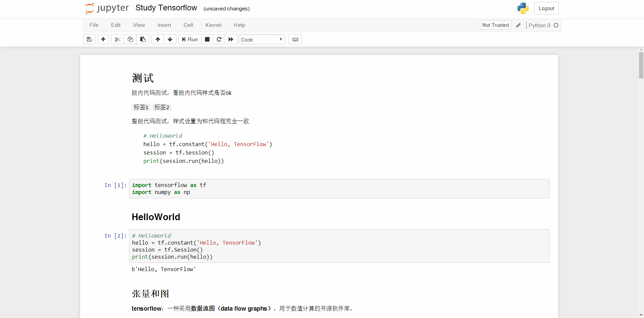
Task: Open the cell edit mode pencil icon
Action: pyautogui.click(x=519, y=25)
